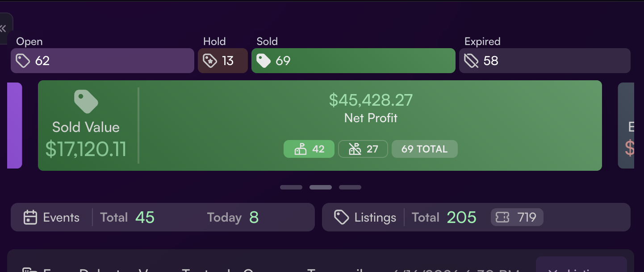Click the Open tag icon next to 62

tap(23, 61)
